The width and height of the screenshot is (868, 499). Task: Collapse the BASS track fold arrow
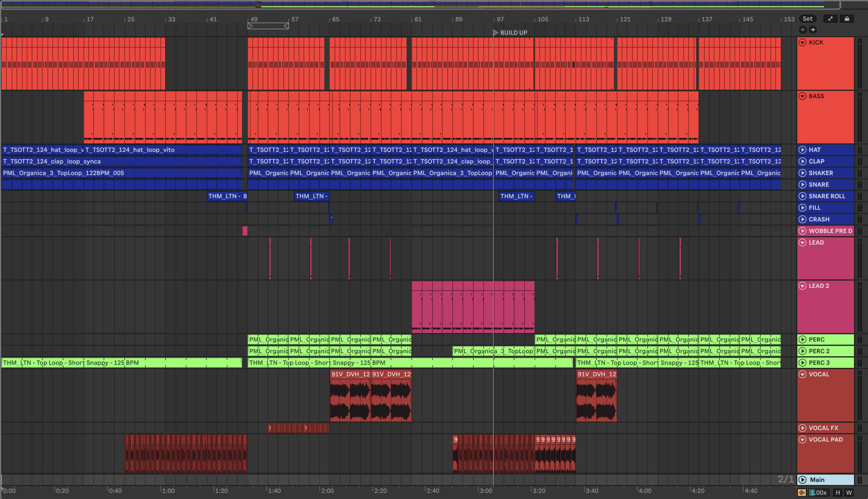(x=802, y=96)
